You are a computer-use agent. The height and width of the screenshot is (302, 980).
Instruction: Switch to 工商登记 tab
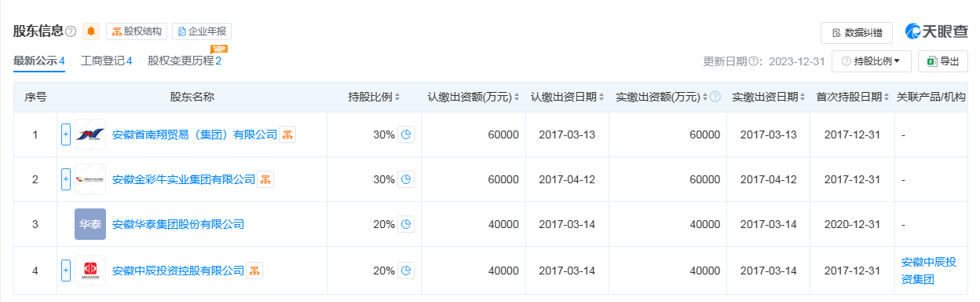[106, 61]
